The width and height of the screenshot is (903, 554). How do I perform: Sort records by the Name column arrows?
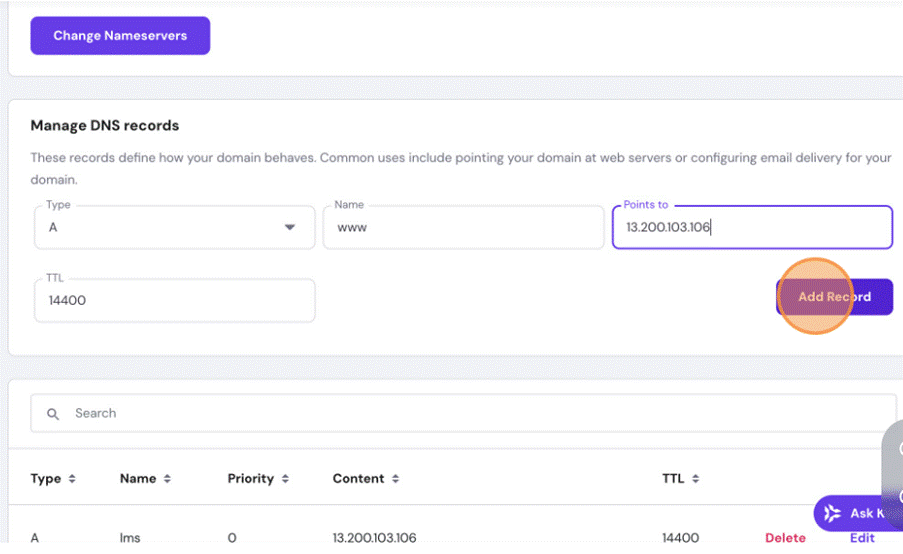point(167,479)
